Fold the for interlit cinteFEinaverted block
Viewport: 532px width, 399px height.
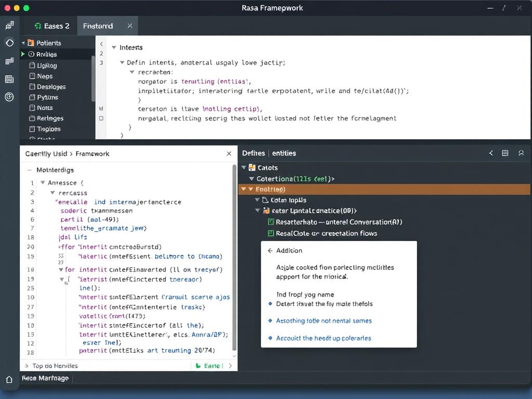(x=61, y=270)
